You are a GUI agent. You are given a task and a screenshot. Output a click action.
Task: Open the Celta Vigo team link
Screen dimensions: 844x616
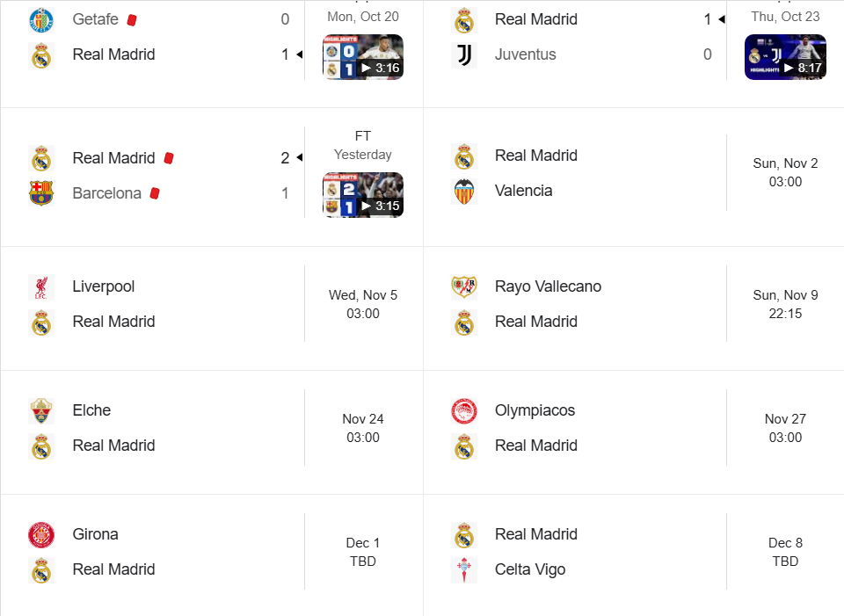point(530,569)
